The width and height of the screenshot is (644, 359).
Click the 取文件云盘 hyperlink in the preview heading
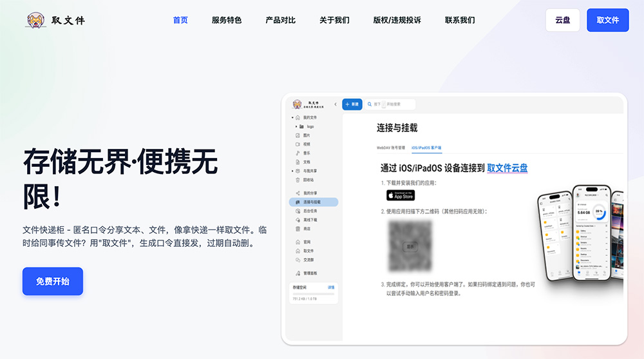[x=507, y=168]
